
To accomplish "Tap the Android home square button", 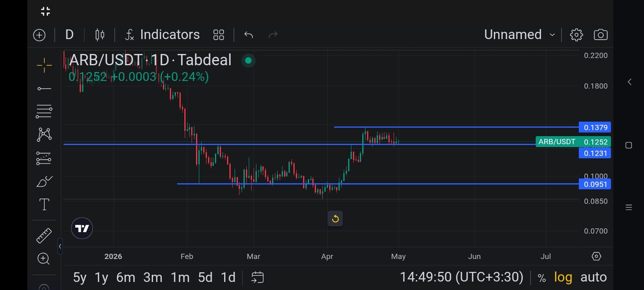I will pyautogui.click(x=629, y=145).
